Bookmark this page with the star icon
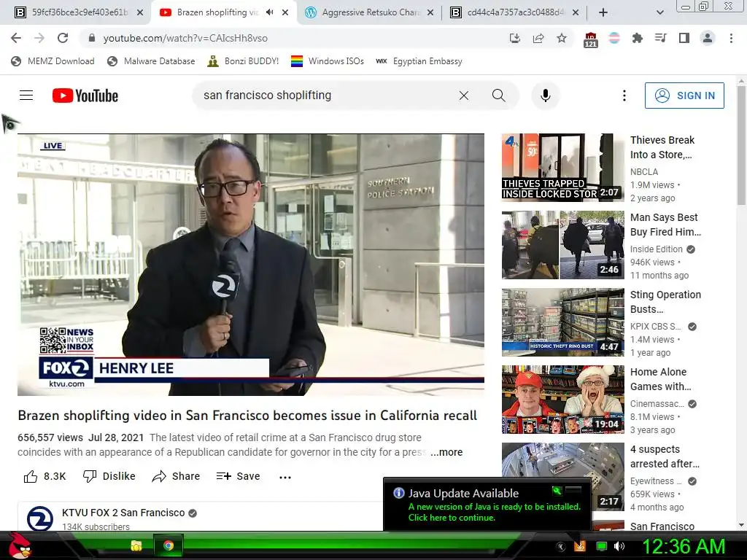747x560 pixels. click(x=562, y=38)
